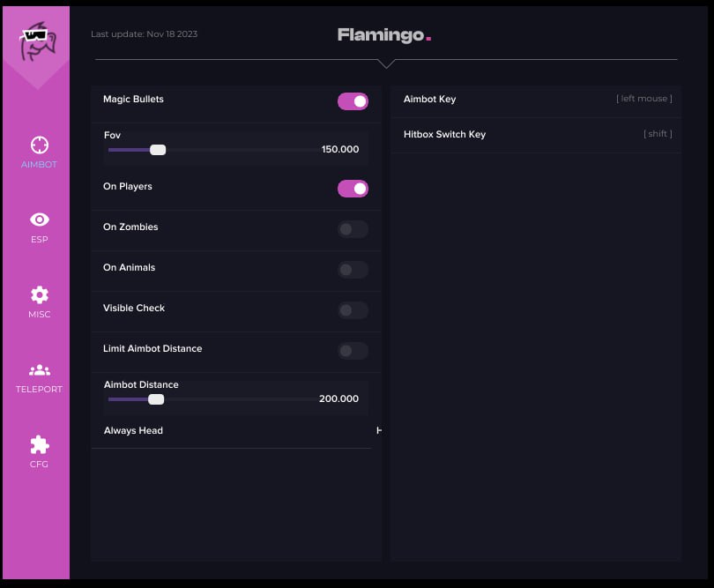Click the Visible Check label
The width and height of the screenshot is (714, 588).
tap(134, 308)
